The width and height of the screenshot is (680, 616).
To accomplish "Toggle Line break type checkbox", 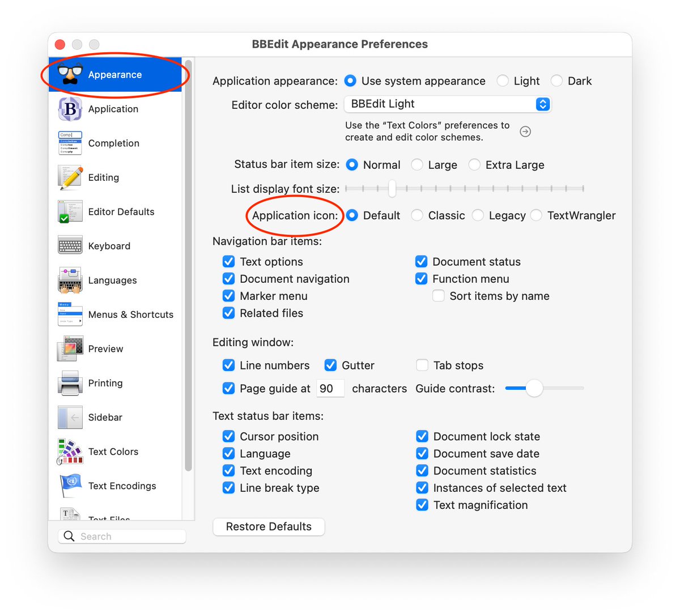I will (x=228, y=487).
